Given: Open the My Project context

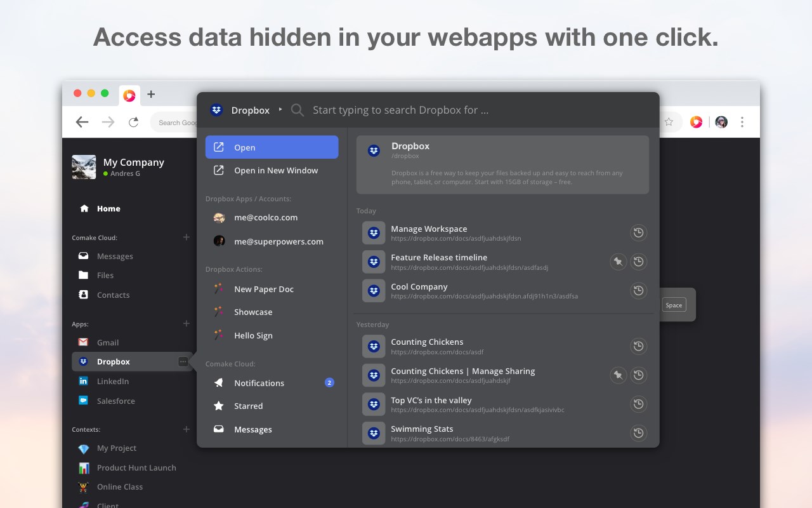Looking at the screenshot, I should [x=117, y=448].
